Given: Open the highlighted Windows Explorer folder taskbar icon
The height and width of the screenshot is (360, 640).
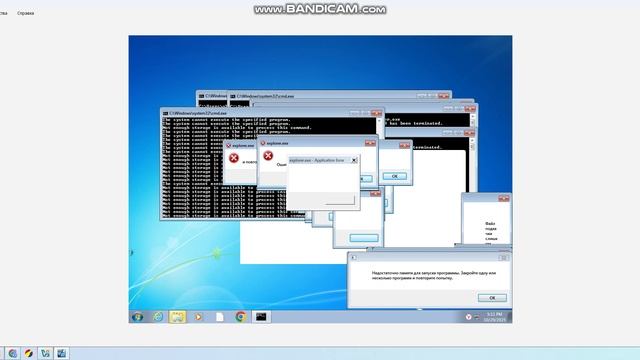Looking at the screenshot, I should coord(178,317).
